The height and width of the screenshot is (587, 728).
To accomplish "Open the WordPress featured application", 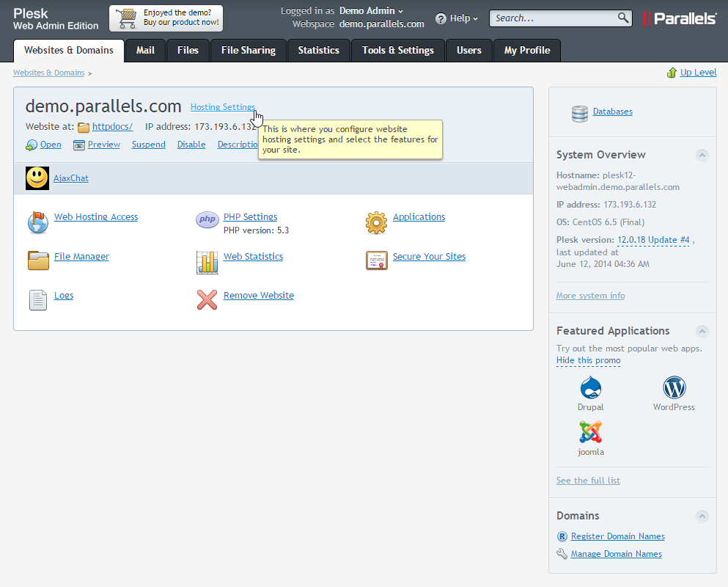I will point(674,394).
